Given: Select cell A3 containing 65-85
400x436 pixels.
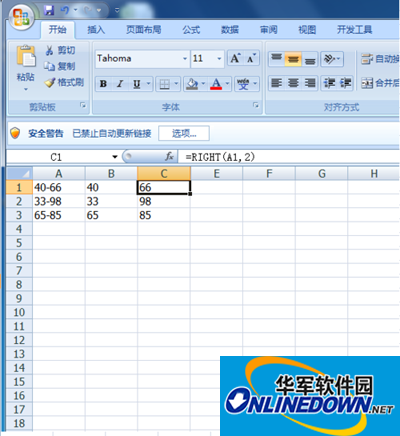Looking at the screenshot, I should (59, 215).
